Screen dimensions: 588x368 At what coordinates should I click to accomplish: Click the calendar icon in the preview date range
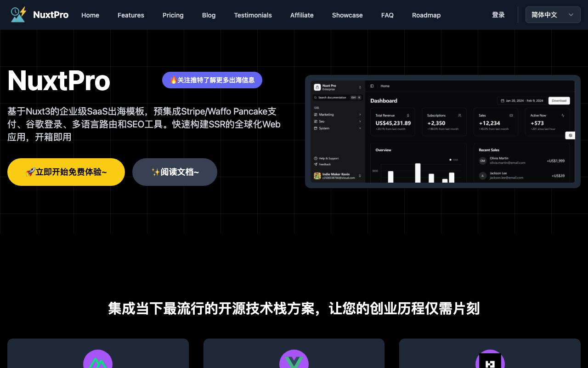point(503,101)
